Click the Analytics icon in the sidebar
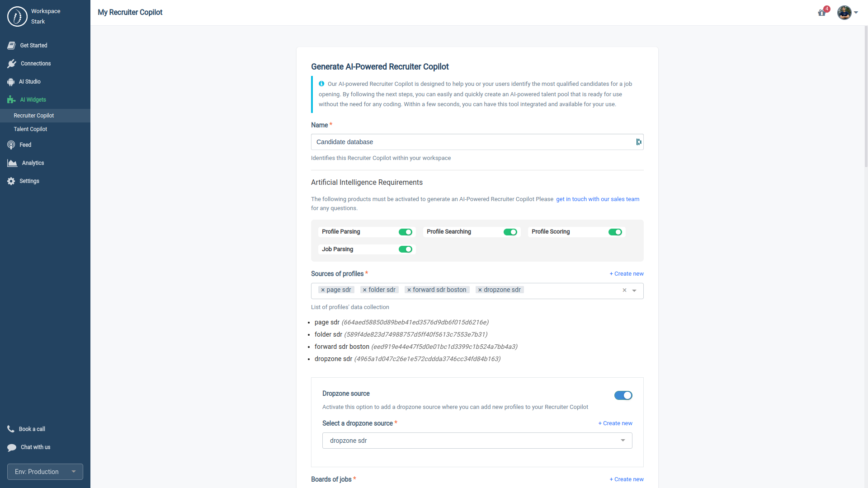Screen dimensions: 868x488 (x=12, y=163)
